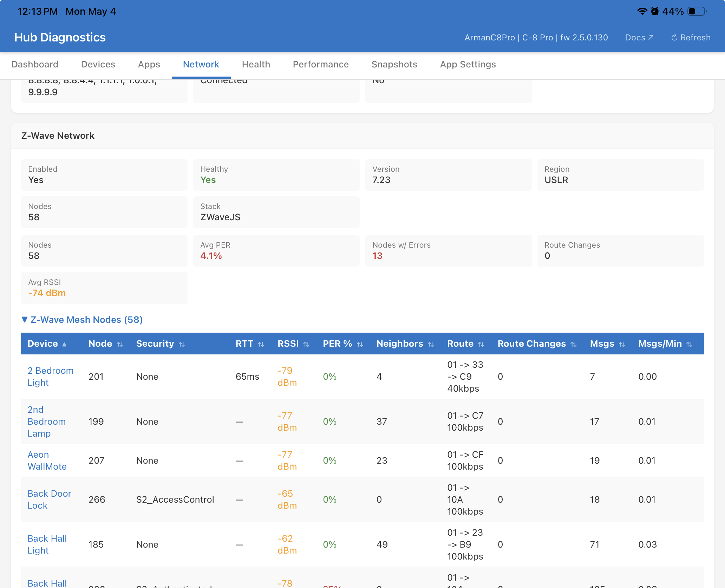725x588 pixels.
Task: Tap the battery indicator in status bar
Action: (x=697, y=12)
